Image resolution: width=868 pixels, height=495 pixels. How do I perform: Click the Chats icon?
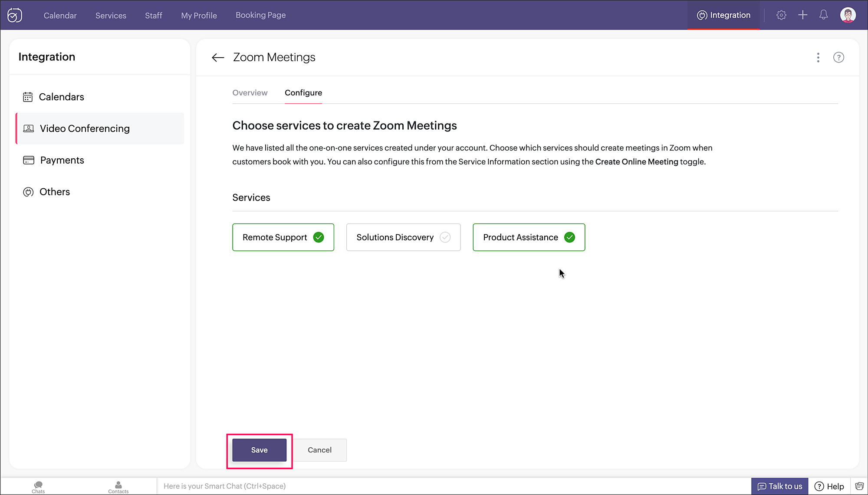(x=38, y=487)
